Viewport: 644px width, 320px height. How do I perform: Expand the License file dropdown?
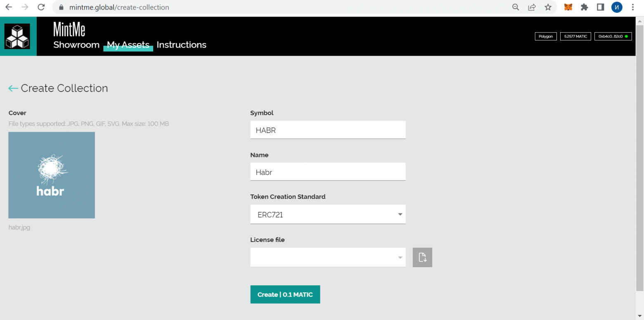click(328, 257)
